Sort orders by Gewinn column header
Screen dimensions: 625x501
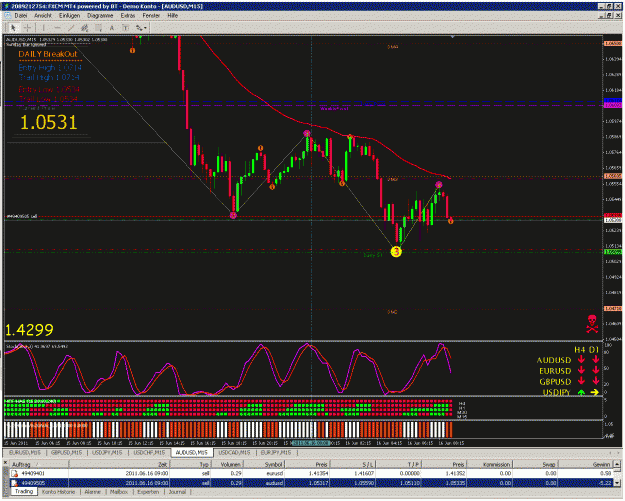coord(585,464)
